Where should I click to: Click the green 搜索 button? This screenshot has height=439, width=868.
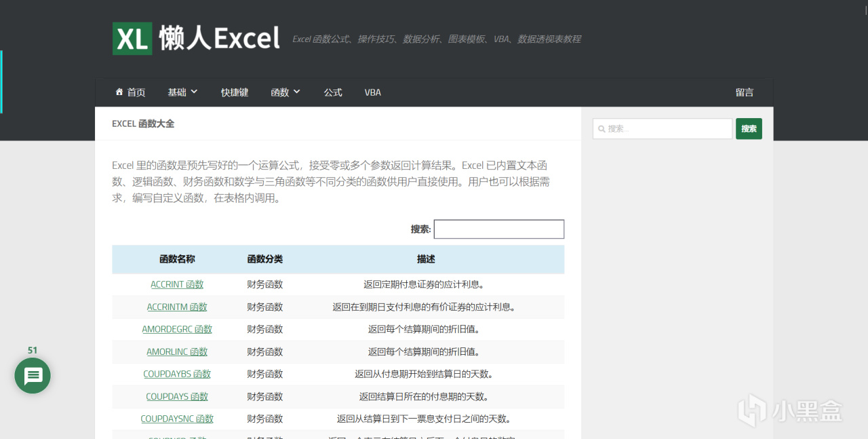749,128
